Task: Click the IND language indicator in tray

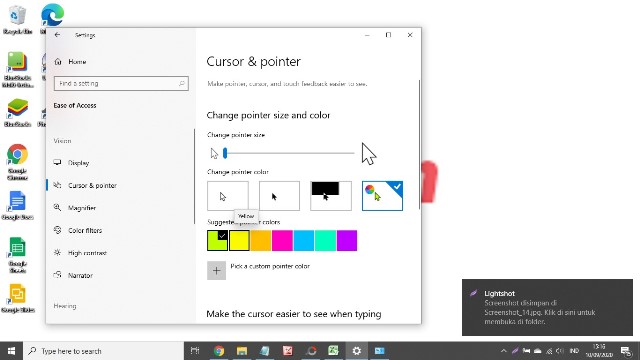Action: [x=574, y=351]
